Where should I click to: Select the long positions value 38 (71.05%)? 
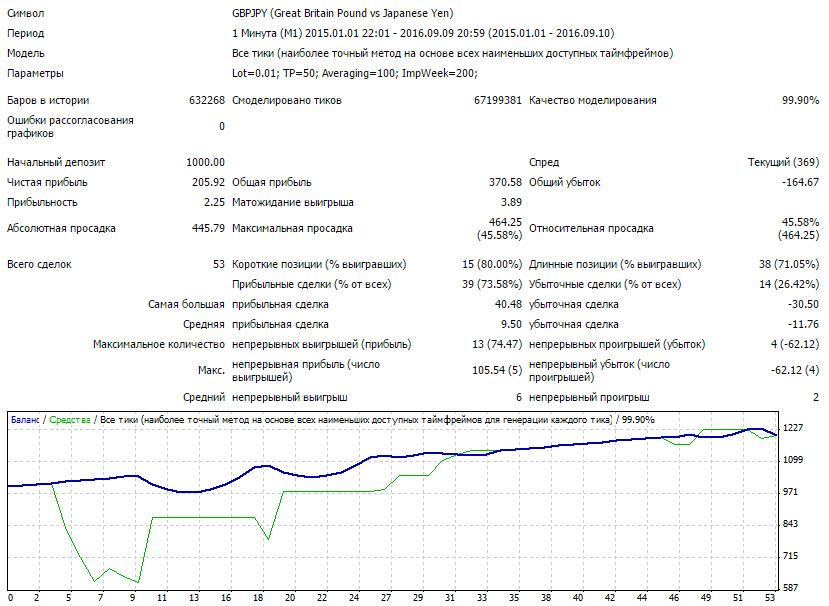click(x=789, y=264)
